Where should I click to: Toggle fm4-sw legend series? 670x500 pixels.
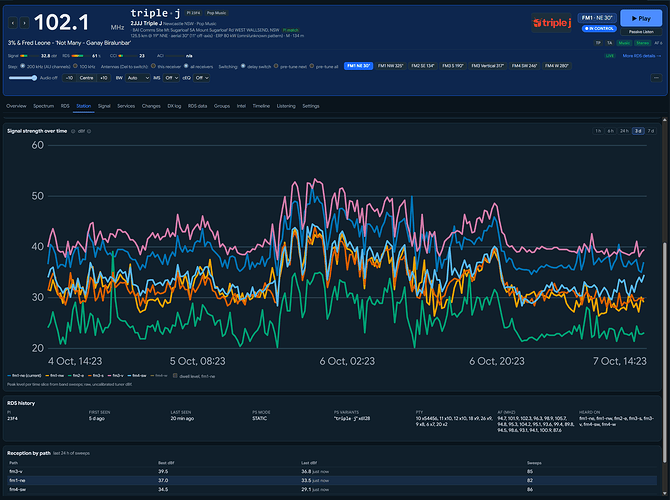137,376
